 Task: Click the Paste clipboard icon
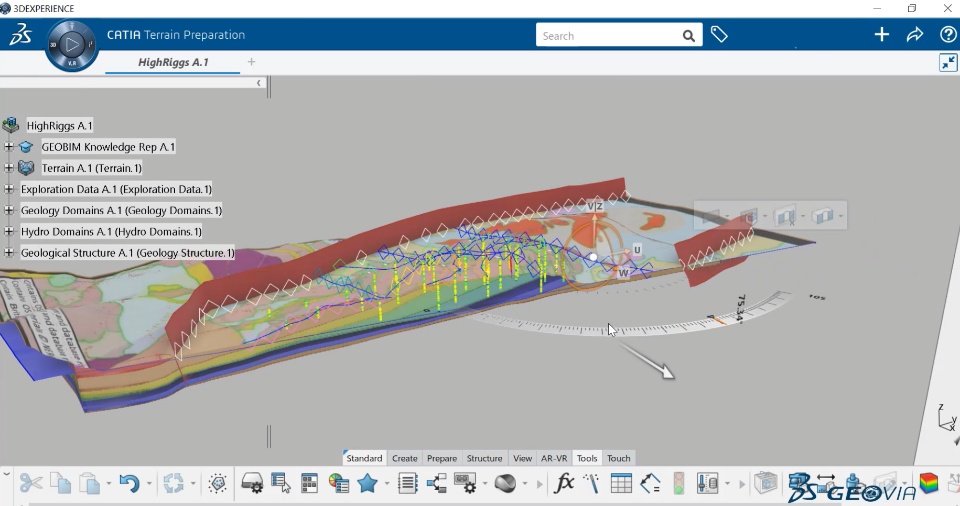coord(89,483)
